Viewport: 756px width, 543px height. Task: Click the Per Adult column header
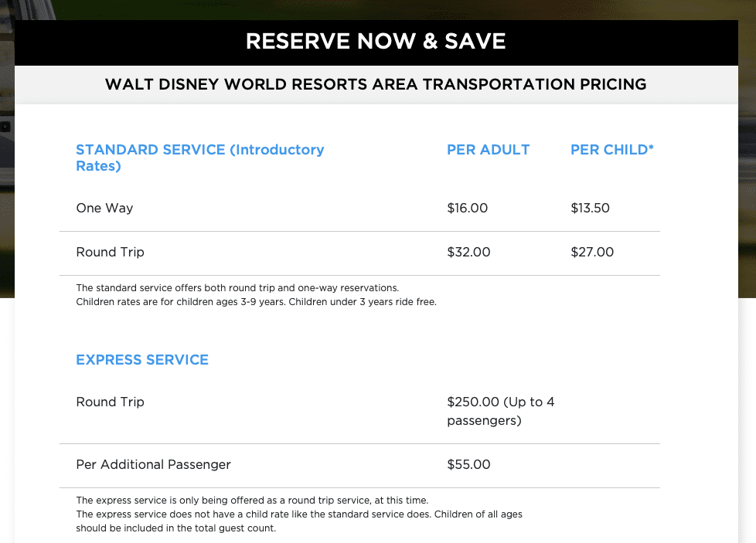coord(488,150)
